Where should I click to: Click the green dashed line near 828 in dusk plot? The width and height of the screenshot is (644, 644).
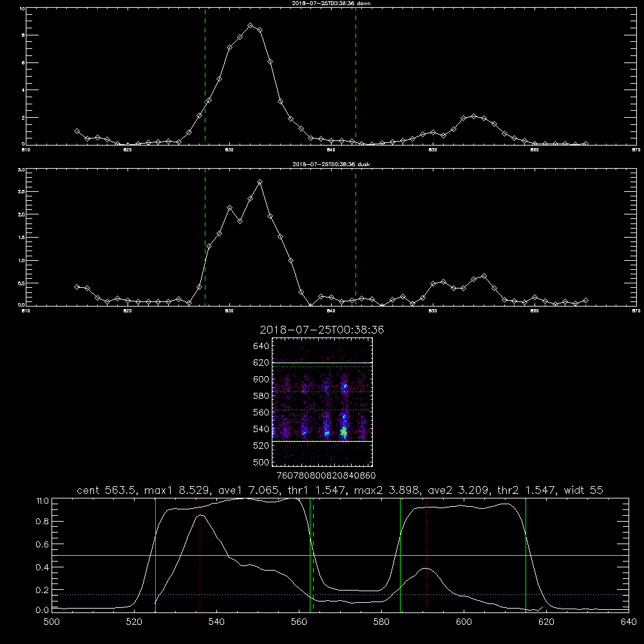[x=205, y=237]
